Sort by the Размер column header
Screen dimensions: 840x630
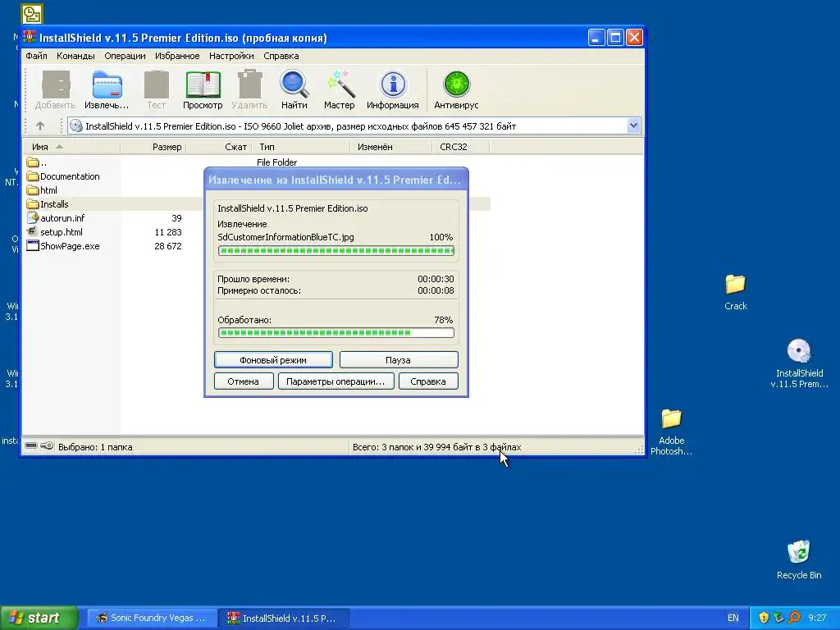pos(153,147)
